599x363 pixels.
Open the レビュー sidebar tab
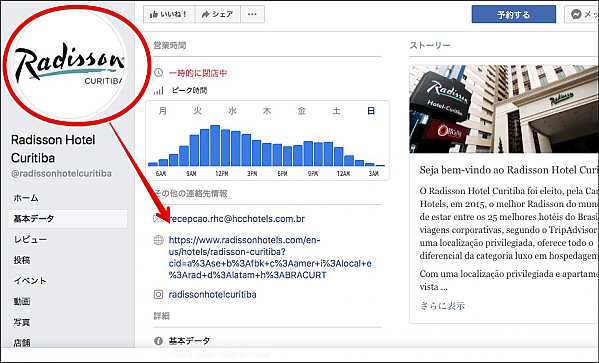click(x=30, y=240)
